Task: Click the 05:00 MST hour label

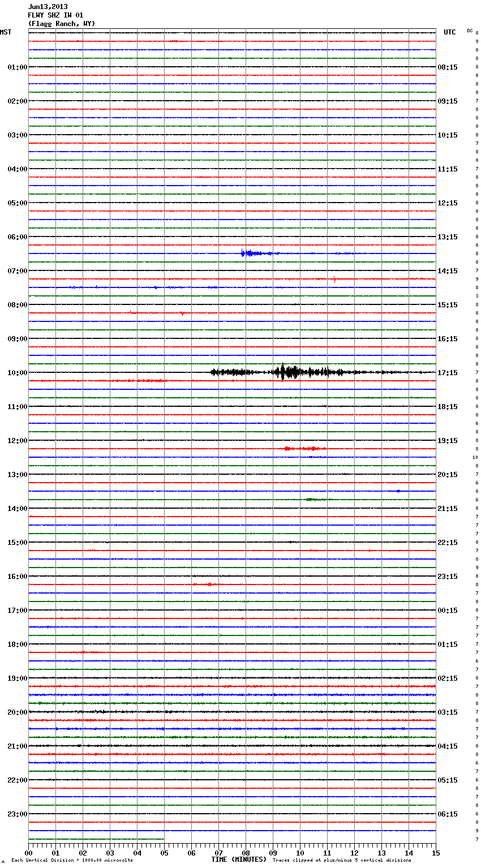Action: point(17,203)
